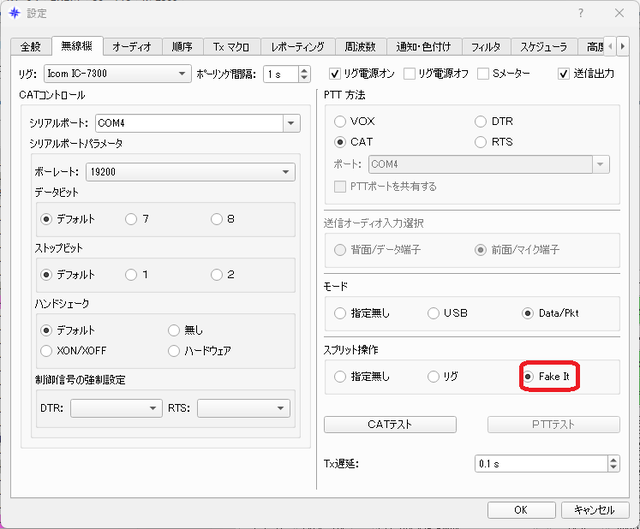The height and width of the screenshot is (529, 640).
Task: Select handshake XON/XOFF radio button
Action: 47,351
